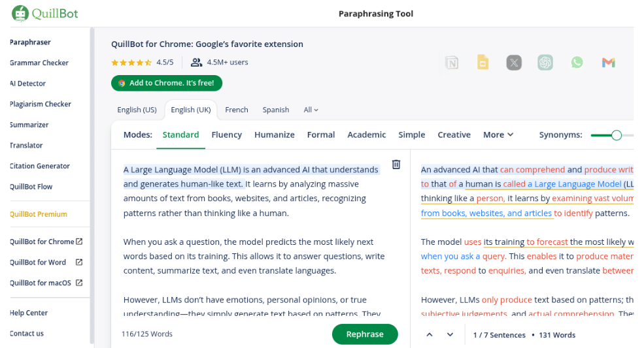The image size is (644, 348).
Task: Click the red word 'comprehend' in output
Action: tap(540, 170)
